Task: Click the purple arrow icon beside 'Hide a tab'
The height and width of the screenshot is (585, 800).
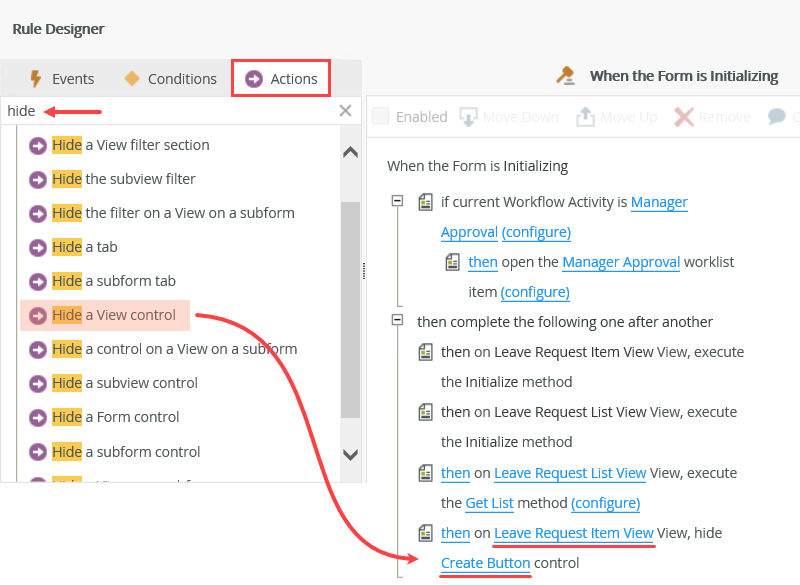Action: (x=40, y=246)
